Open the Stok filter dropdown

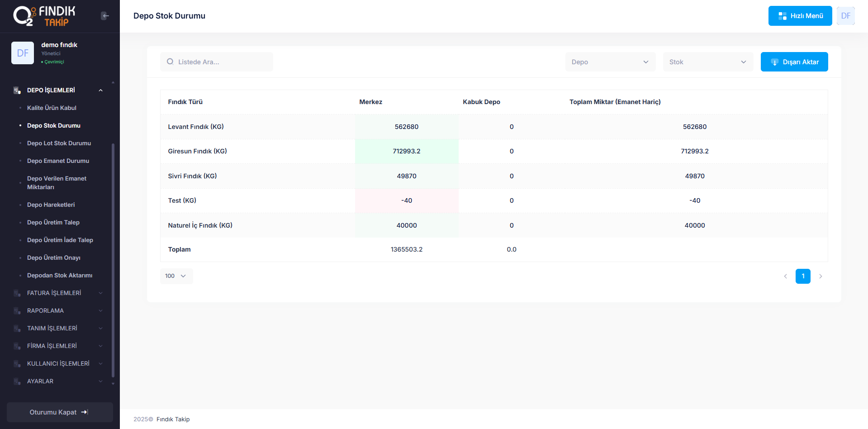[707, 62]
